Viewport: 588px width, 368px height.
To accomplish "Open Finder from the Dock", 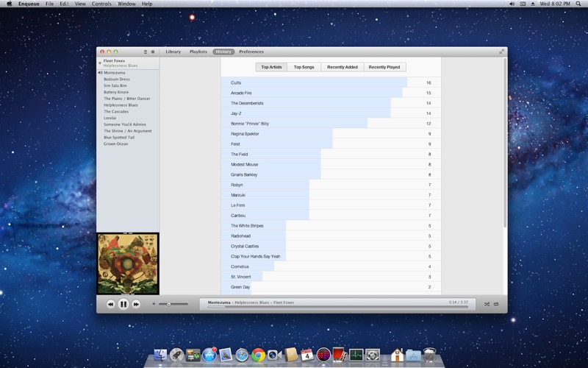I will coord(160,355).
